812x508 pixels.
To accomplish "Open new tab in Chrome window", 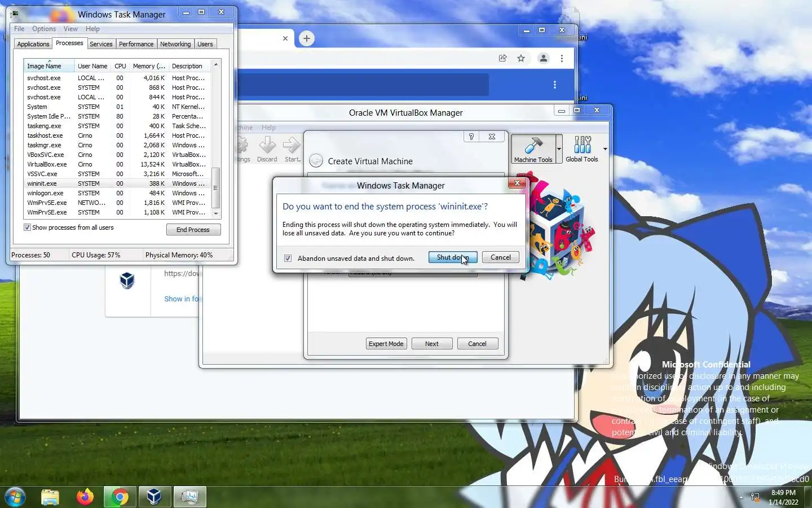I will [306, 38].
